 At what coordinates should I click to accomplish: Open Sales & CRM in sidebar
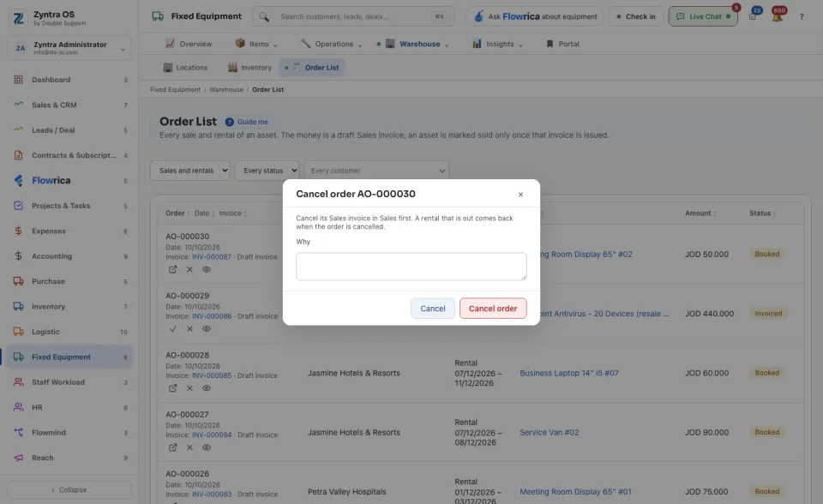tap(69, 105)
